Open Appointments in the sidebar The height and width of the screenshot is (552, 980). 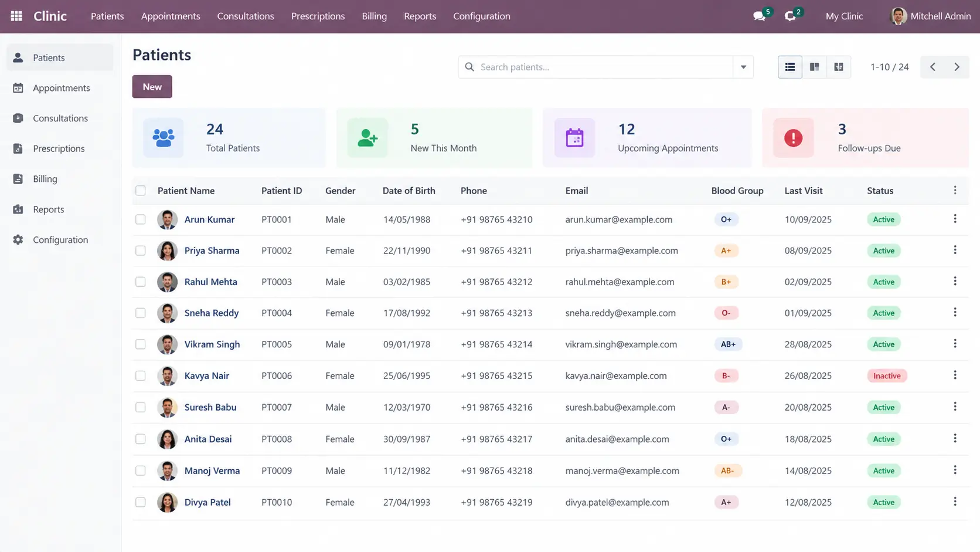coord(60,88)
